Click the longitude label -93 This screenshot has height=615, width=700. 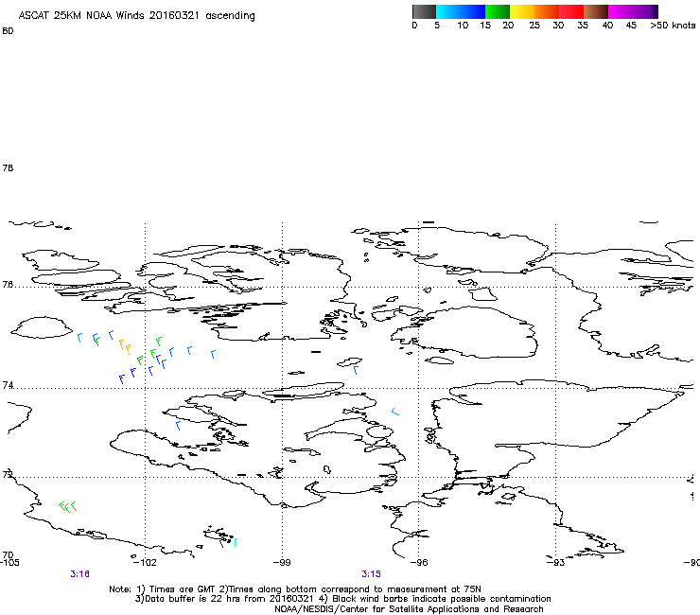pyautogui.click(x=555, y=563)
